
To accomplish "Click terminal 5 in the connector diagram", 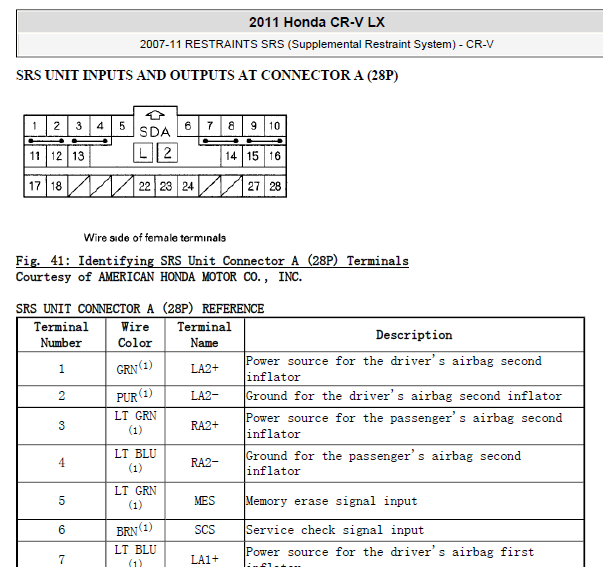I will pos(122,126).
